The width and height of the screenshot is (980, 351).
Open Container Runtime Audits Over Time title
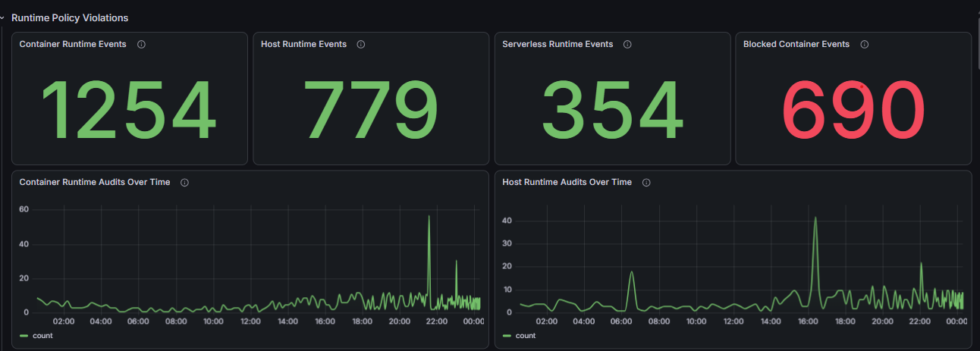[95, 182]
